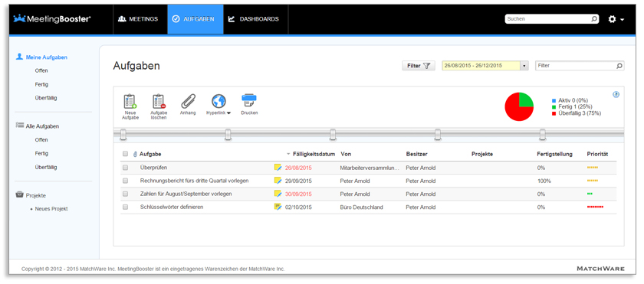Check the Schlüsselwörter definieren checkbox
Viewport: 644px width, 284px height.
tap(125, 207)
